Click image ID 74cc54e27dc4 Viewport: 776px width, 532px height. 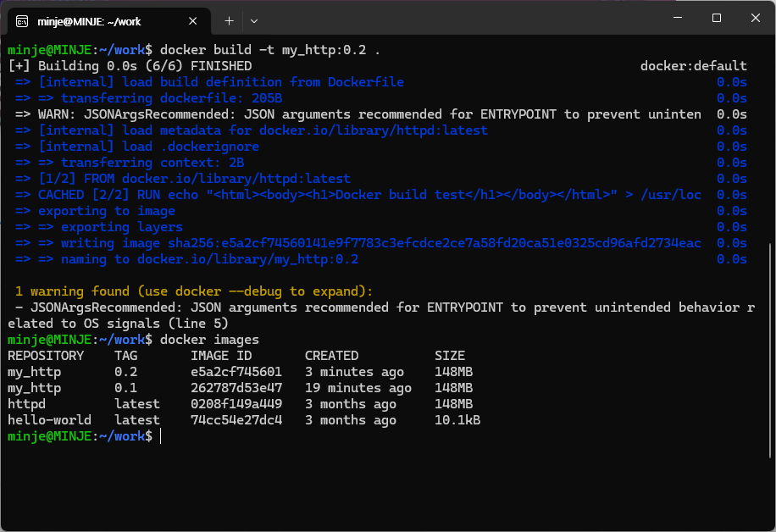pyautogui.click(x=236, y=420)
